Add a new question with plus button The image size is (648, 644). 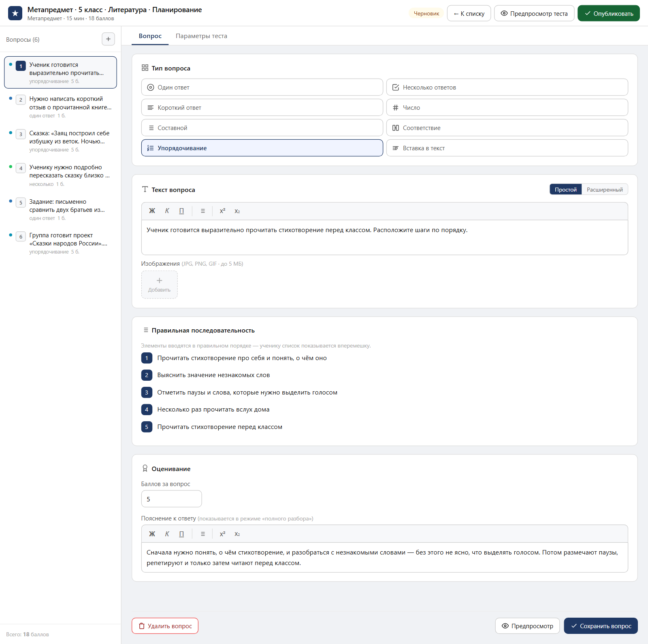(x=108, y=39)
